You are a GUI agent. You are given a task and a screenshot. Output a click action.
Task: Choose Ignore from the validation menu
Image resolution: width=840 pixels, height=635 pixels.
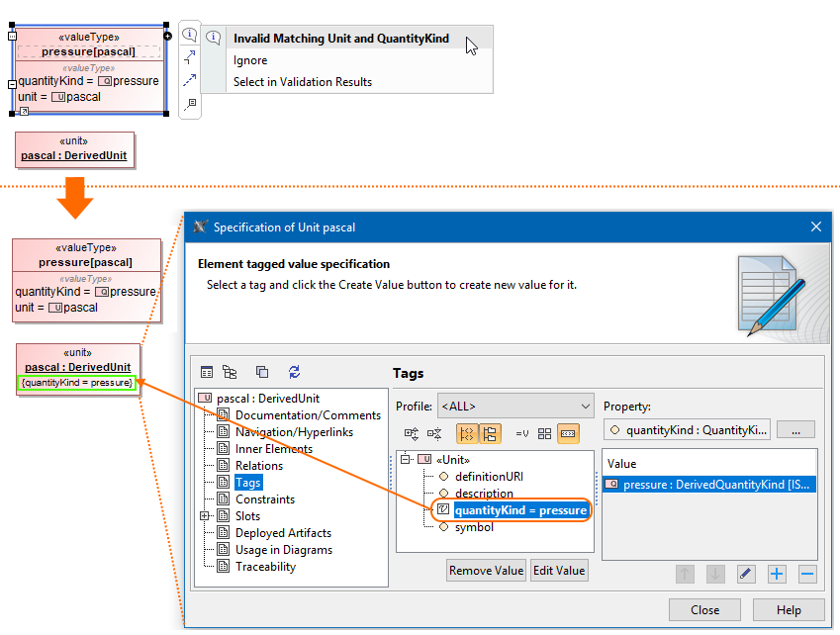coord(250,60)
